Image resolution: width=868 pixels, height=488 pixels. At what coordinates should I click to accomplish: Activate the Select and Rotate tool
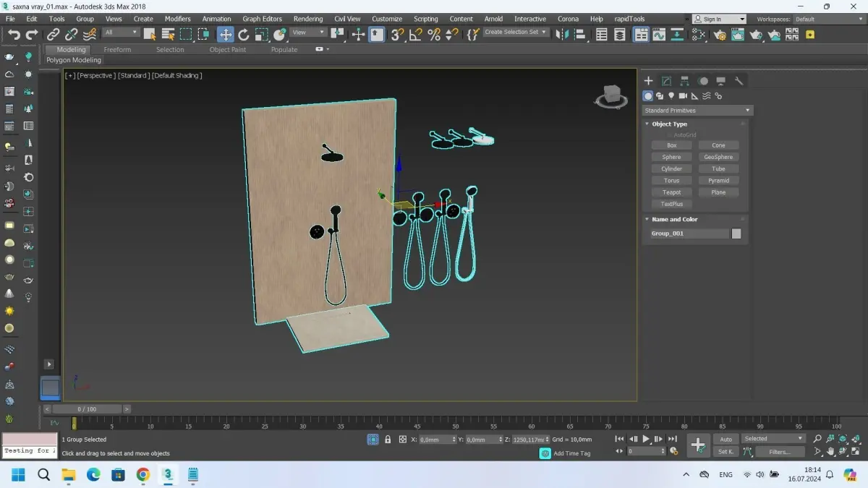pos(244,34)
